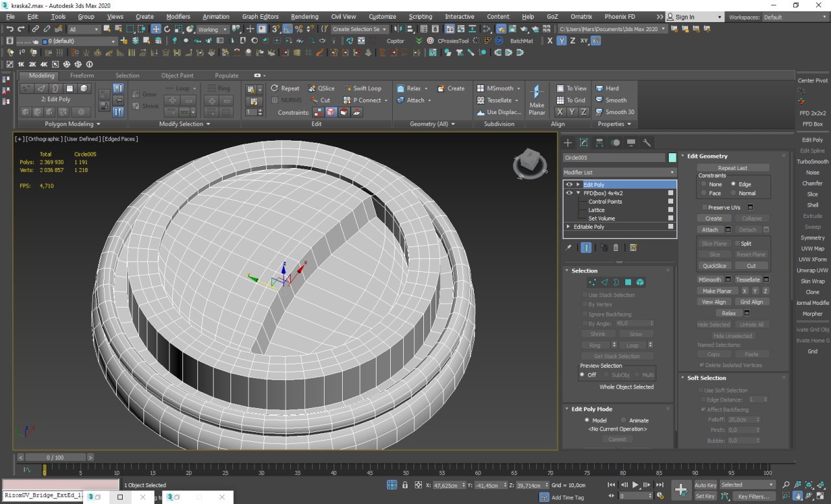Screen dimensions: 831x504
Task: Open the Display command panel tab
Action: point(631,143)
